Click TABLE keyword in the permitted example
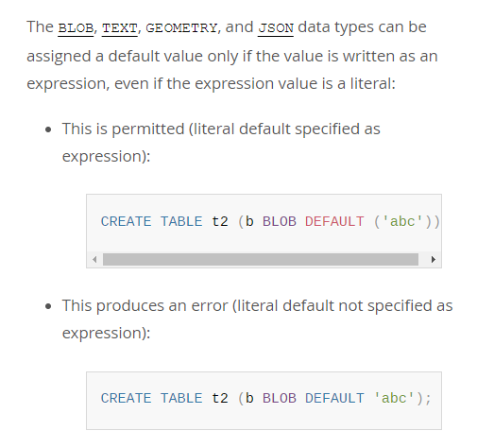 click(181, 221)
